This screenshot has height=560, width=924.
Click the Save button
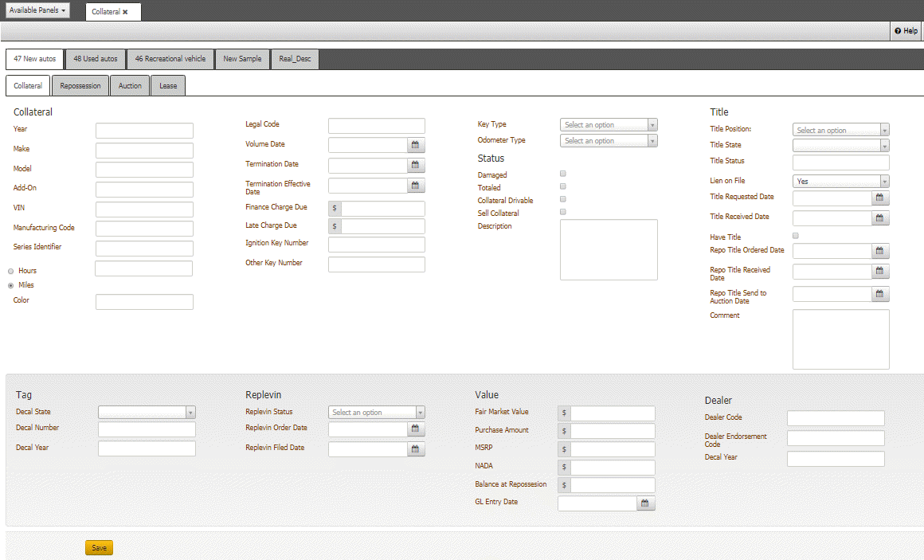98,547
